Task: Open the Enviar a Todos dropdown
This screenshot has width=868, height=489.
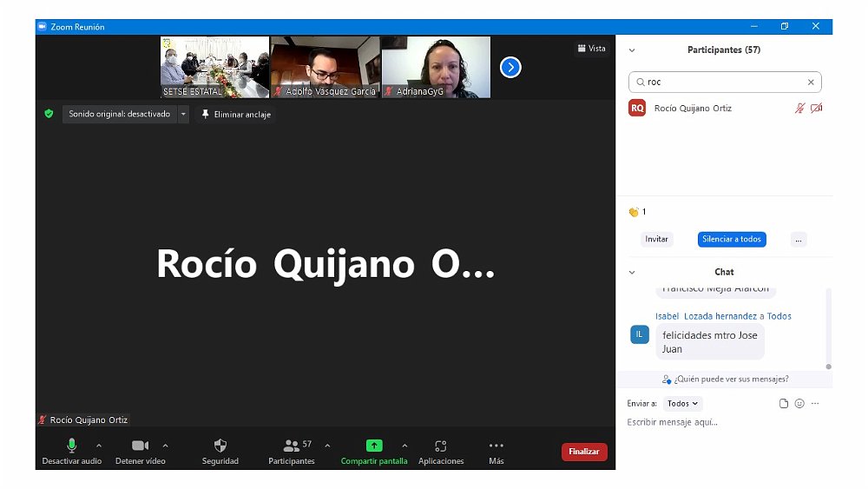Action: pyautogui.click(x=682, y=404)
